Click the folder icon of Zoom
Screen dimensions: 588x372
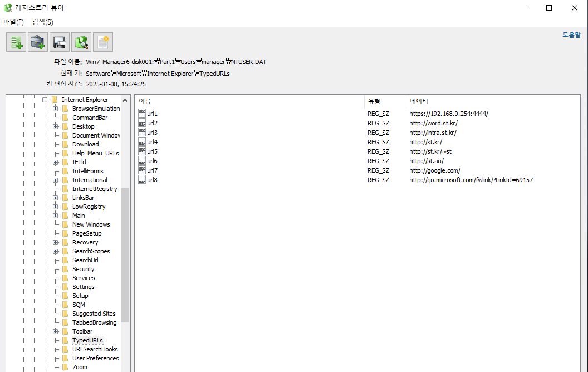[x=65, y=367]
